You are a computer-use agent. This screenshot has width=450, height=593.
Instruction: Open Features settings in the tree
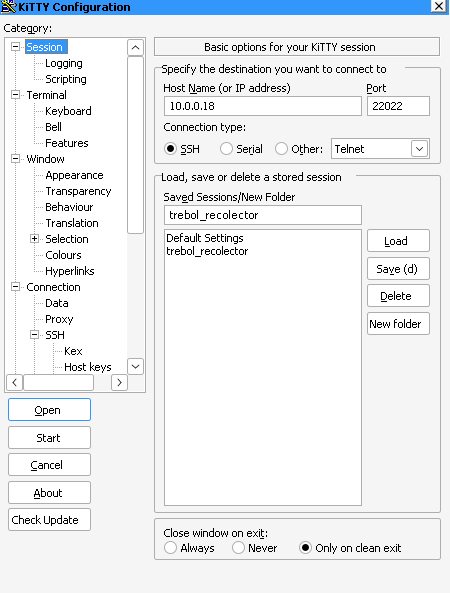67,143
